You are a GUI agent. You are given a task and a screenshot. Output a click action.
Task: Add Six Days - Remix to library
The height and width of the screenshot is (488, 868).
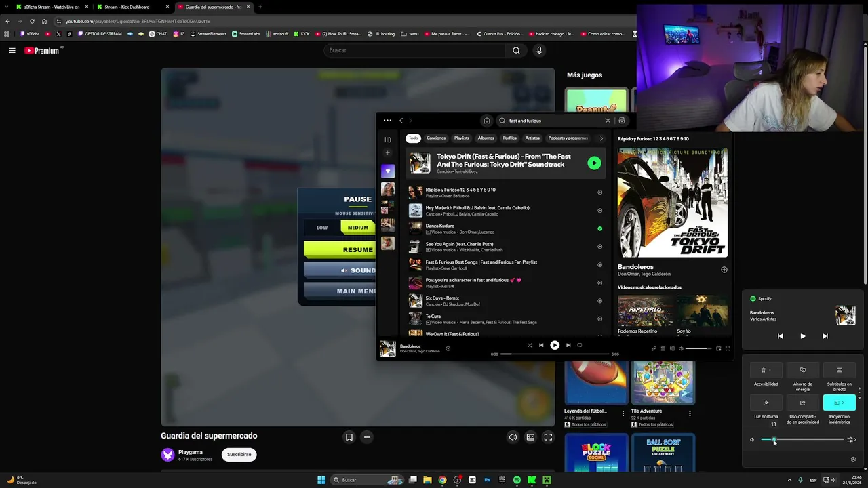pyautogui.click(x=599, y=301)
